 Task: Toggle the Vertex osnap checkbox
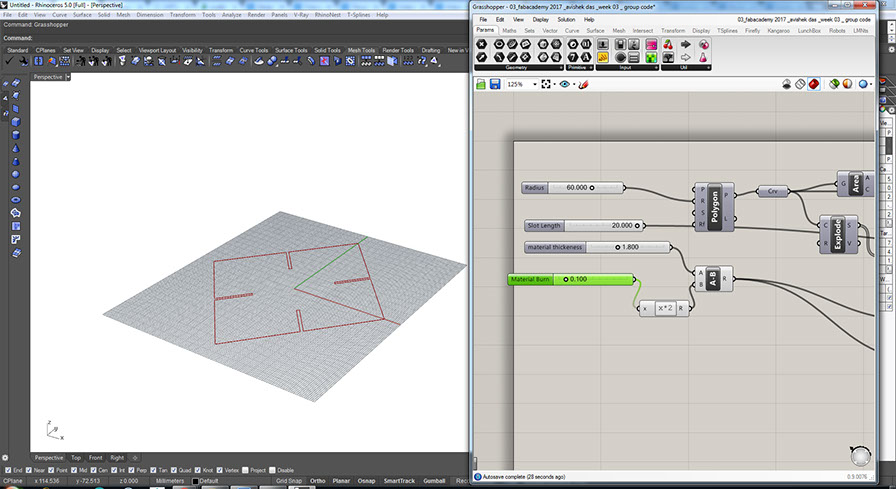220,470
